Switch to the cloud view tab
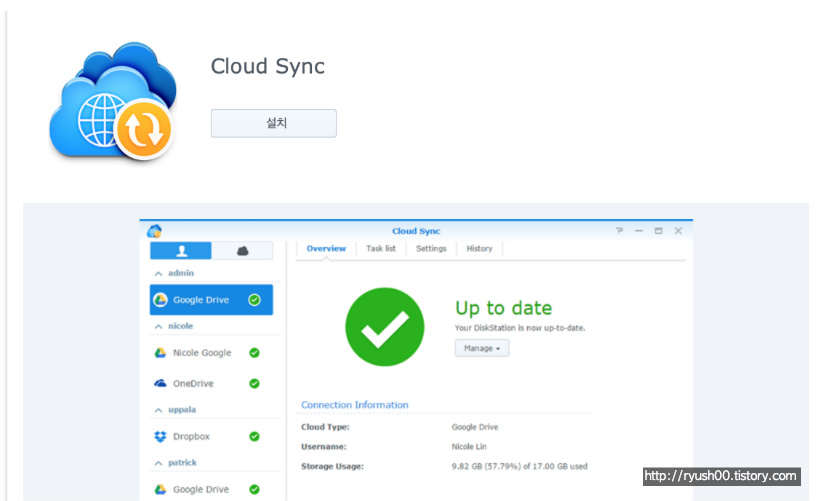Viewport: 820px width, 501px height. [x=243, y=250]
